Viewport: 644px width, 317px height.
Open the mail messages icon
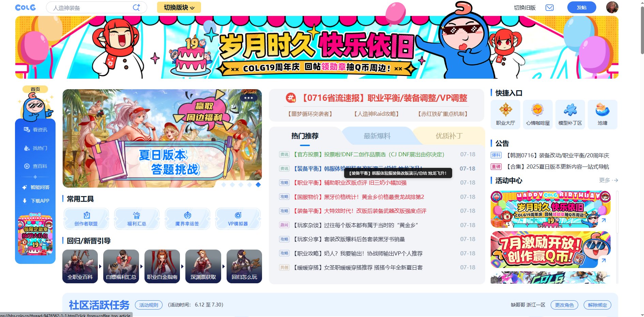550,7
